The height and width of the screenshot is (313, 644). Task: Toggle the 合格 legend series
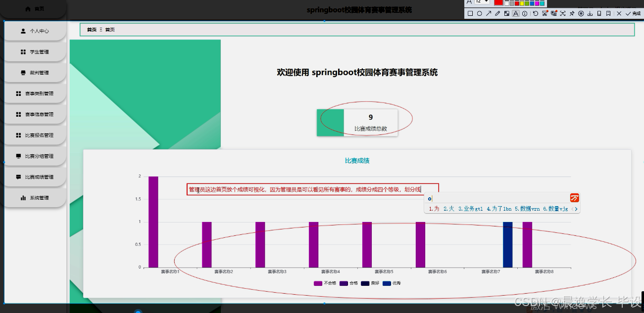[348, 283]
